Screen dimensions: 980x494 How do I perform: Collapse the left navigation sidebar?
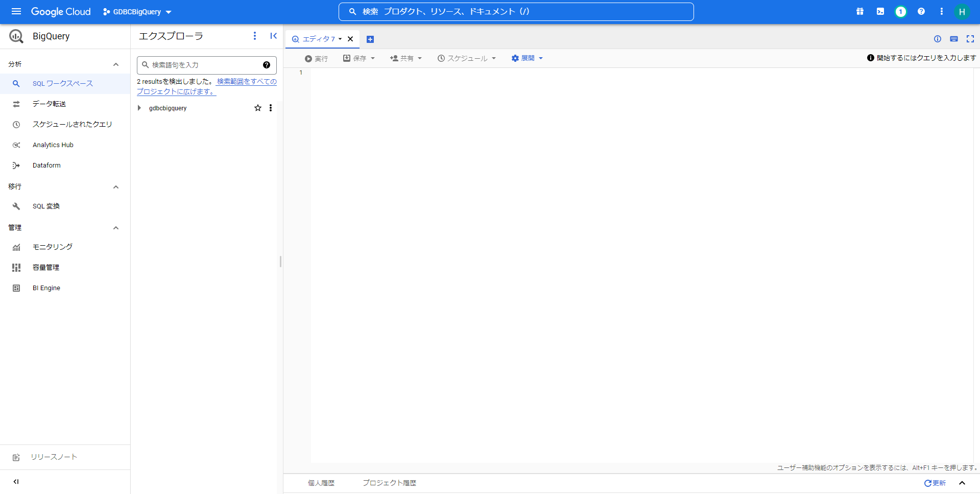pos(16,481)
